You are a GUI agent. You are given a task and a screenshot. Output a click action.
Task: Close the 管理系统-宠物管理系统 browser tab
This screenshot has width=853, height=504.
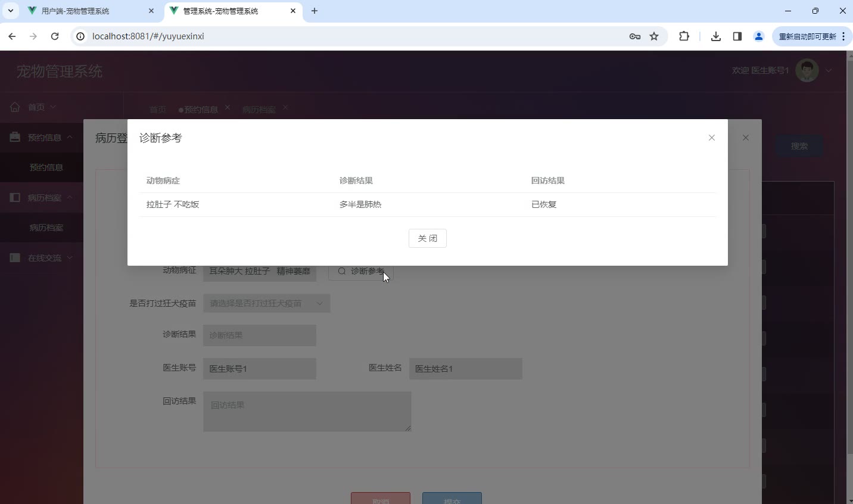tap(293, 11)
